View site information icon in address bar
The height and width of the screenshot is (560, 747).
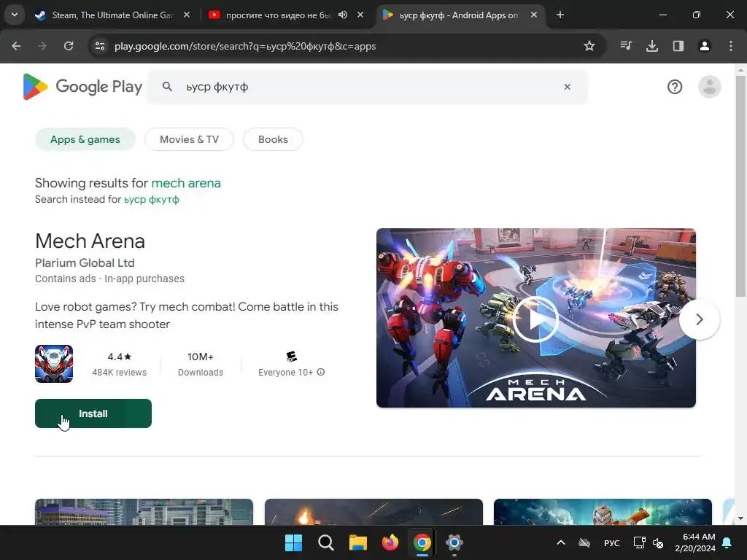100,46
